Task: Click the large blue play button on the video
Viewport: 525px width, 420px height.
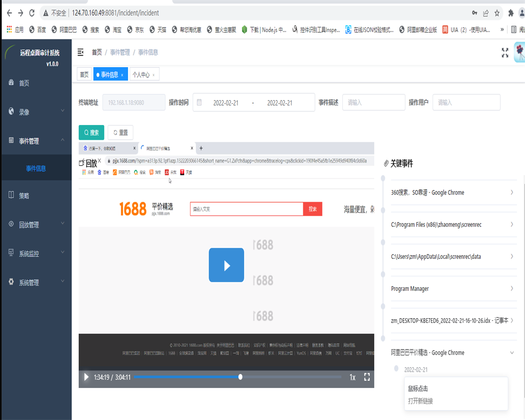Action: pyautogui.click(x=226, y=265)
